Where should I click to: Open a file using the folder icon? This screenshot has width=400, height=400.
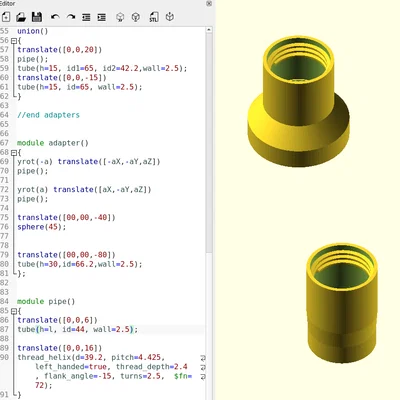pyautogui.click(x=21, y=17)
